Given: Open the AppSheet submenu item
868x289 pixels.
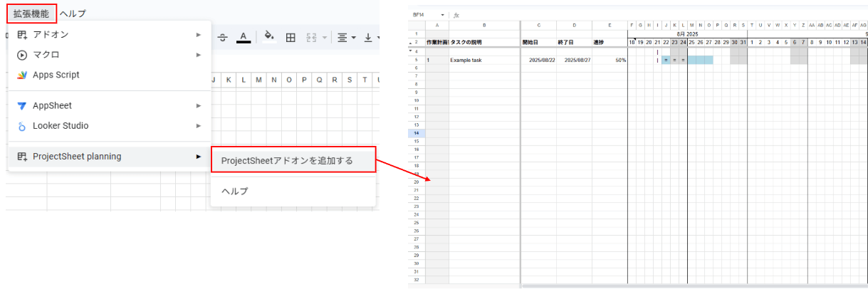Looking at the screenshot, I should [x=52, y=105].
